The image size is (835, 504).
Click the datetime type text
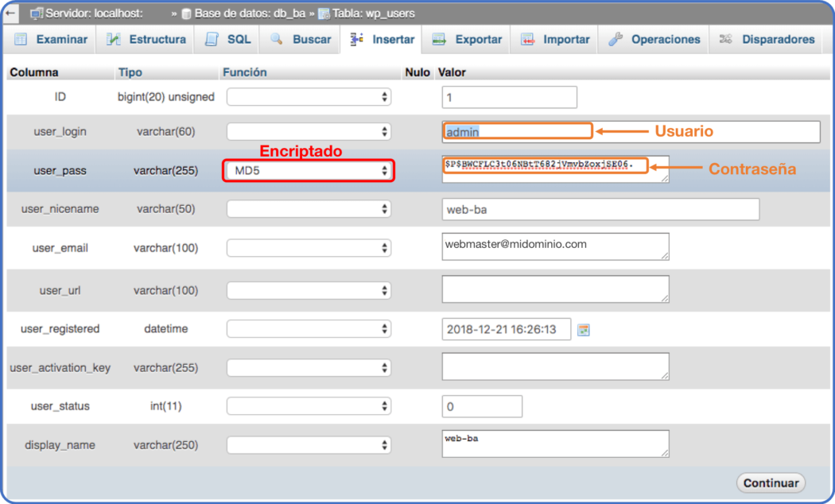click(x=165, y=328)
